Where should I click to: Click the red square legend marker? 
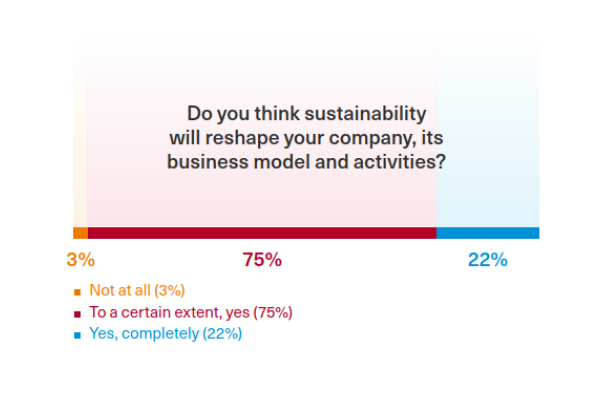76,314
